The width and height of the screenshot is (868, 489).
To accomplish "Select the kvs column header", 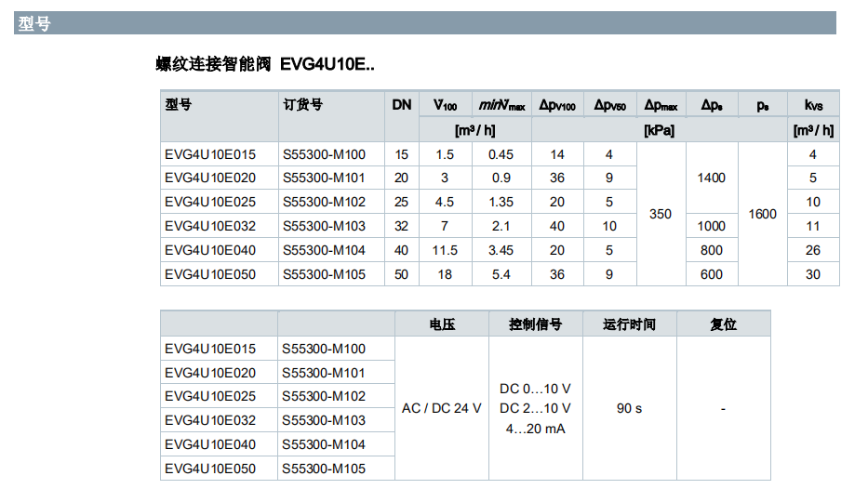I will (813, 105).
